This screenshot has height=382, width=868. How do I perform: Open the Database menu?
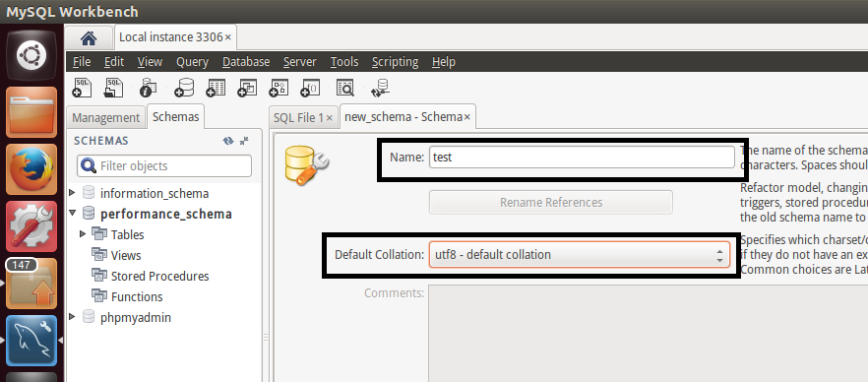tap(246, 62)
